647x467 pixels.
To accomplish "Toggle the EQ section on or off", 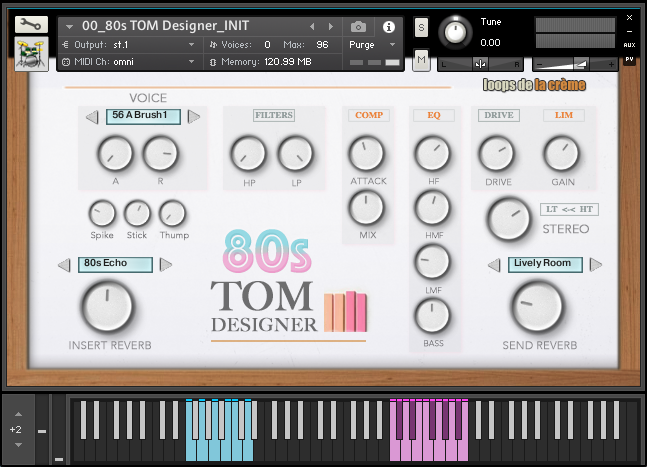I will tap(434, 116).
